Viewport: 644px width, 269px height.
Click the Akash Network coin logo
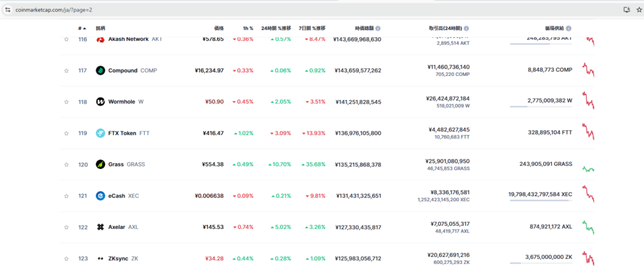click(x=100, y=40)
